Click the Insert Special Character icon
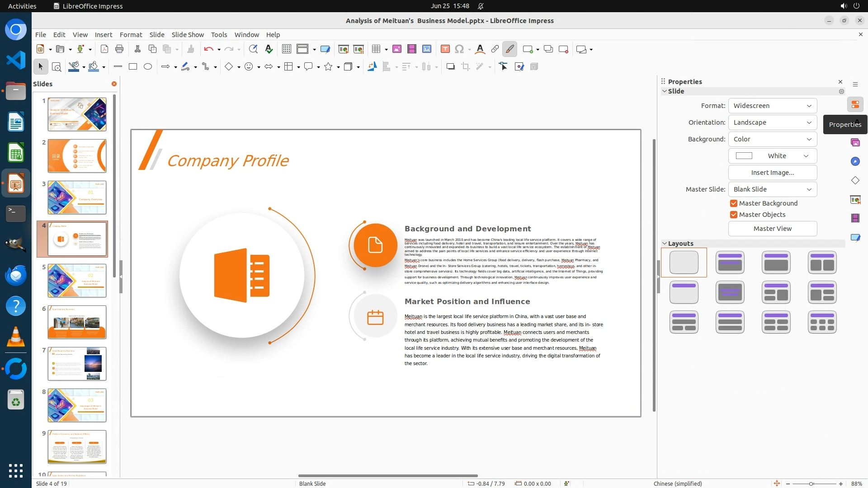 point(459,49)
